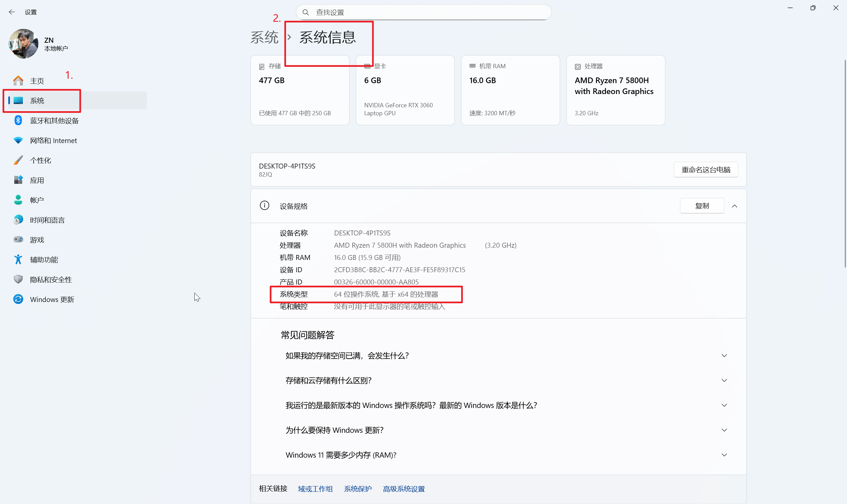Screen dimensions: 847x504
Task: Open 应用 in the sidebar
Action: click(x=37, y=180)
